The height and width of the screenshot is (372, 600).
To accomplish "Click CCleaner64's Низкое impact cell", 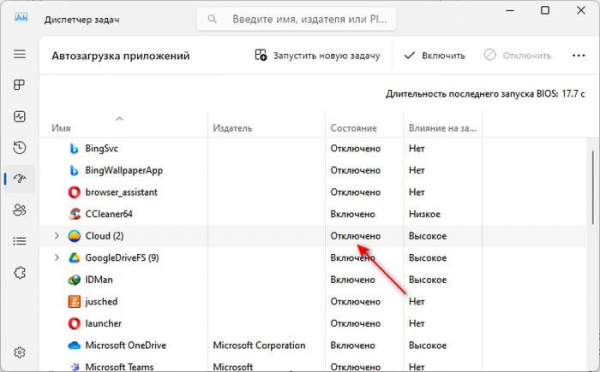I will tap(424, 214).
